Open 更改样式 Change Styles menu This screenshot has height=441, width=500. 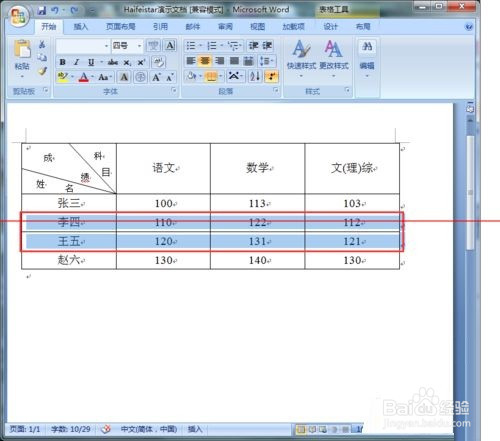tap(334, 59)
